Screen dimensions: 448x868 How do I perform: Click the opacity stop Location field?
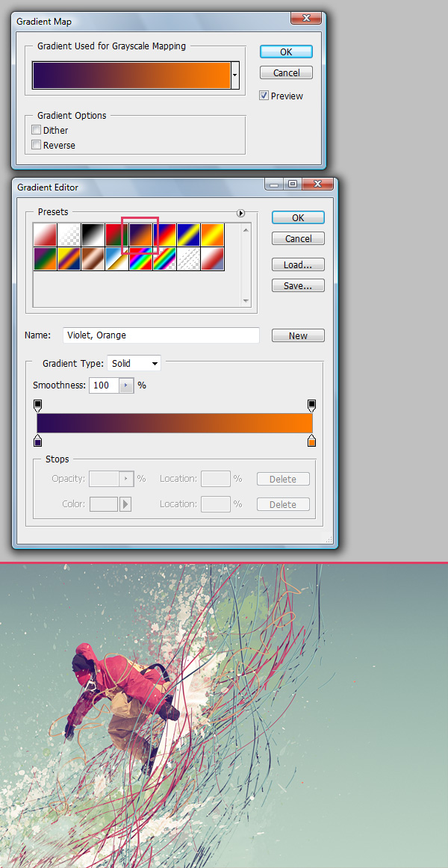[x=216, y=478]
